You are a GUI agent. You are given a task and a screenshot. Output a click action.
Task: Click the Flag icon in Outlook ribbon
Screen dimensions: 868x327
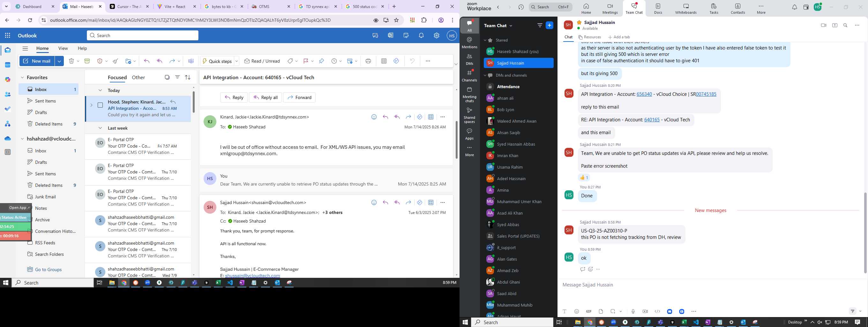(x=306, y=61)
